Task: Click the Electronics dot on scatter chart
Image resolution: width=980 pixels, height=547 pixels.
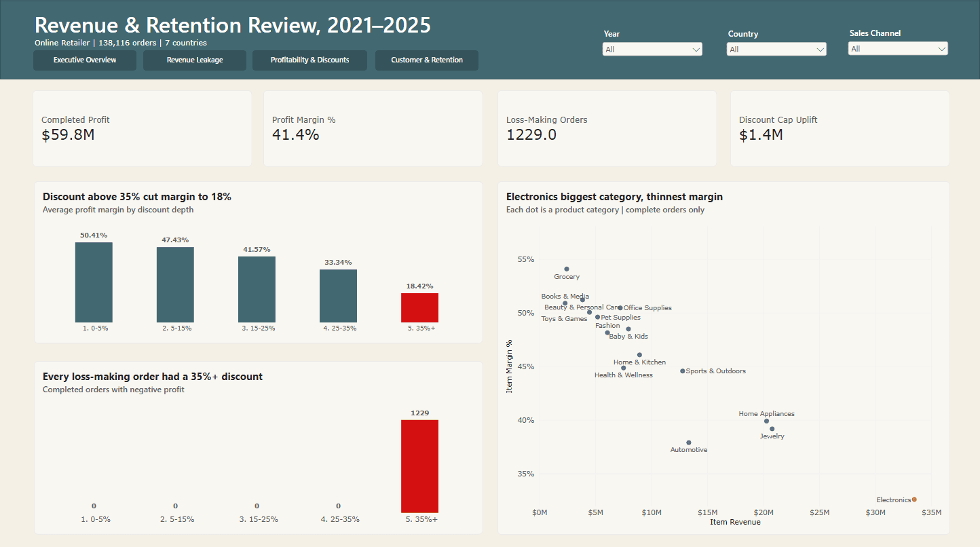Action: pyautogui.click(x=914, y=499)
